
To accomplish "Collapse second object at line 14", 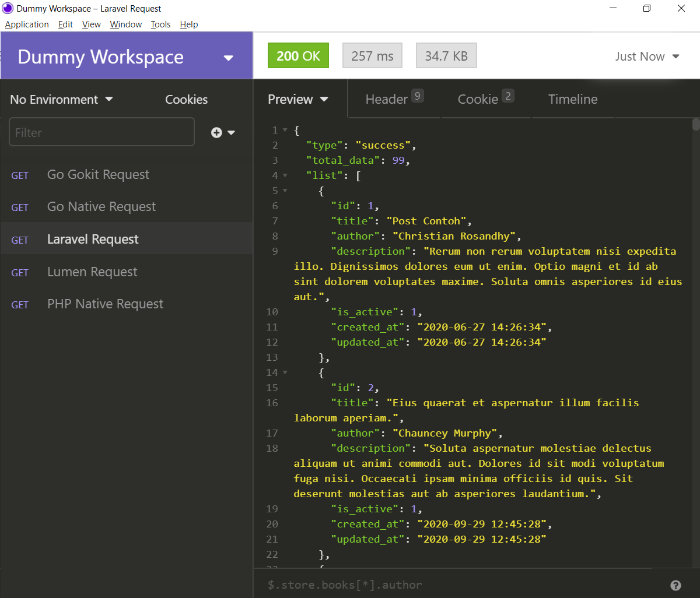I will 285,372.
